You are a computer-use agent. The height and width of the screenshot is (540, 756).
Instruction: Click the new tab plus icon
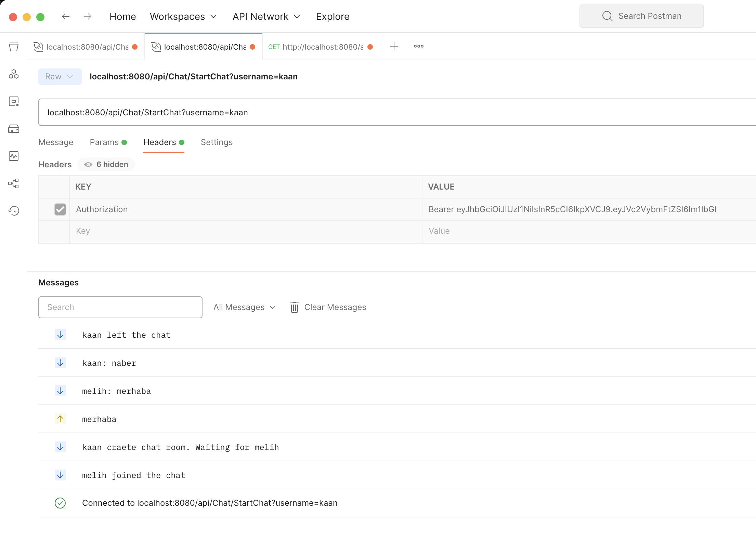click(394, 46)
